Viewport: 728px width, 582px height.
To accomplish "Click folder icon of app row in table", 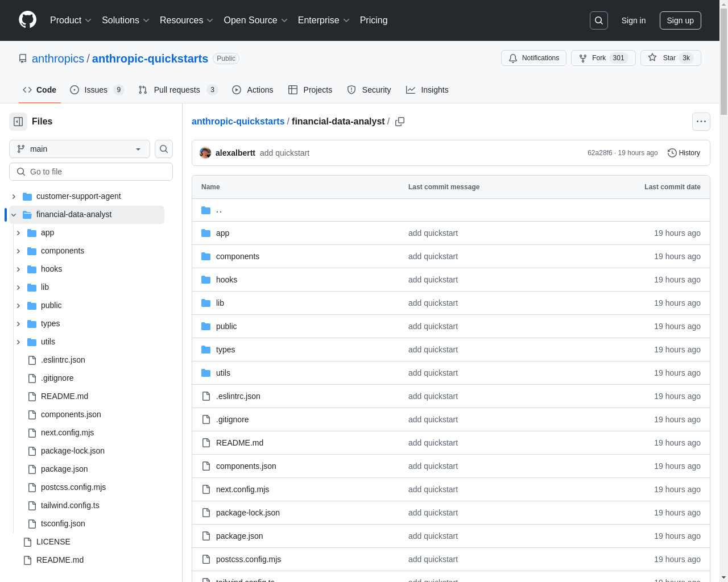I will [206, 233].
